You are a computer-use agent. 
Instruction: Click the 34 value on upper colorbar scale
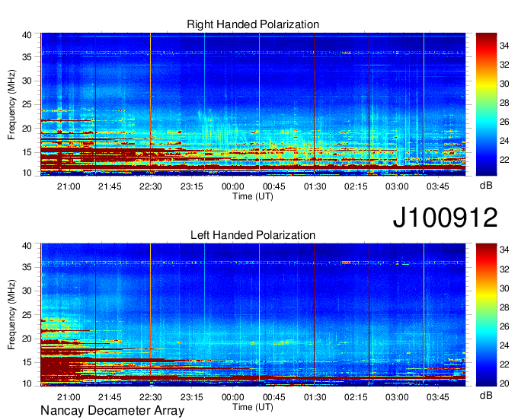[x=504, y=46]
